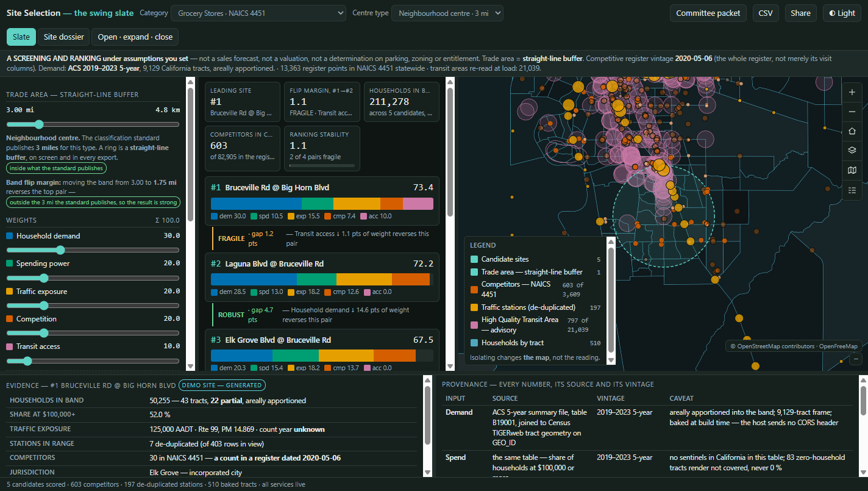Adjust the Competition weight slider
This screenshot has width=868, height=491.
[93, 333]
